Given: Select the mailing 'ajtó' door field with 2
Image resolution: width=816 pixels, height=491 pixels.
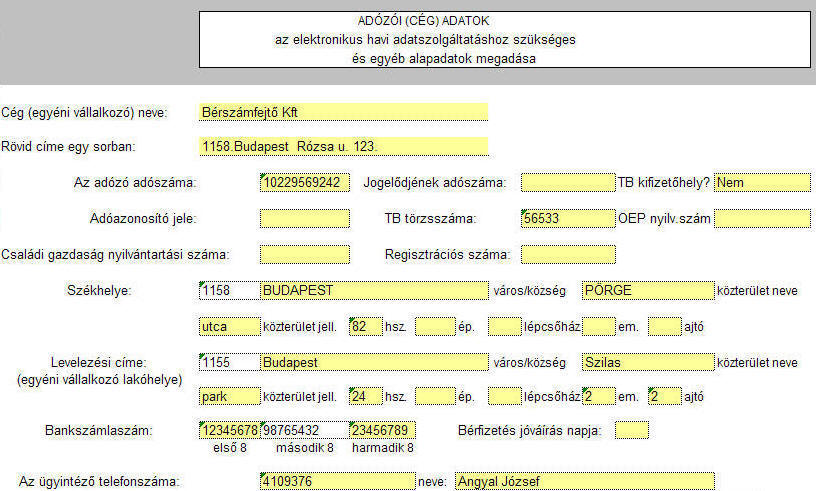Looking at the screenshot, I should (x=665, y=396).
